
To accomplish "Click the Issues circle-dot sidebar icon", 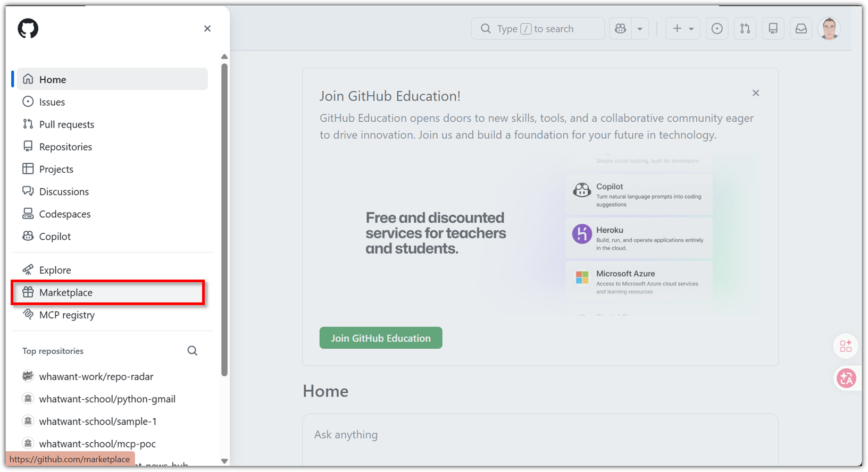I will coord(28,102).
